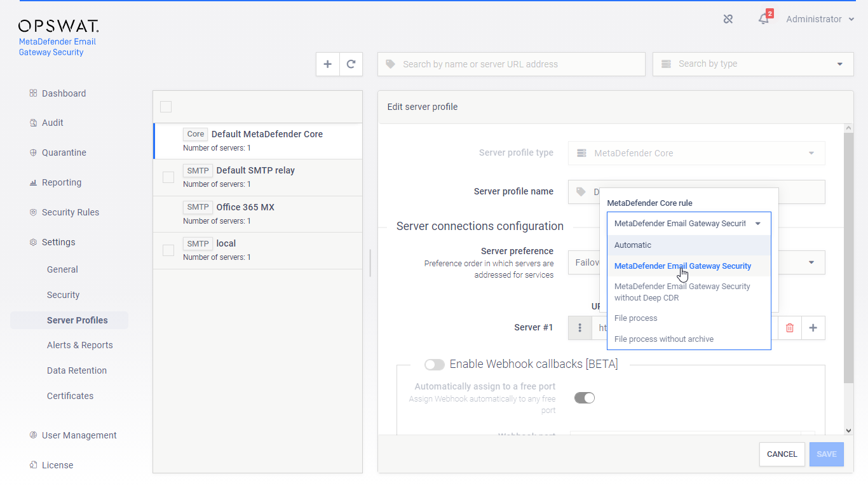Click the Quarantine sidebar icon
The image size is (868, 488).
[33, 152]
